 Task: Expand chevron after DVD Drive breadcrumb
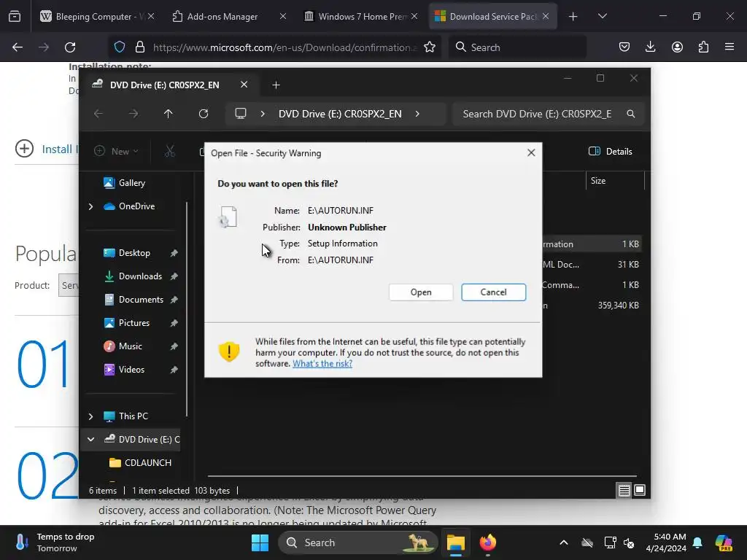pyautogui.click(x=417, y=114)
